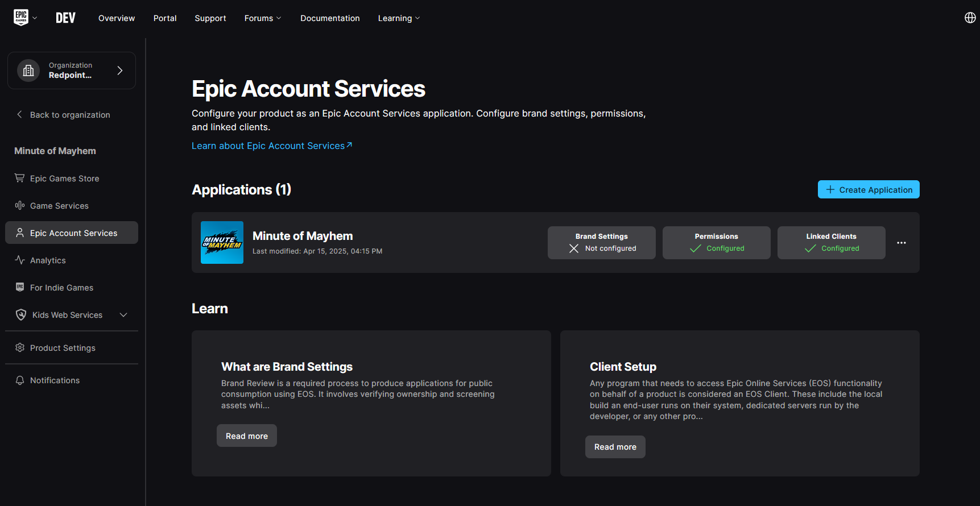Screen dimensions: 980x506
Task: Click the Minute of Mayhem application title
Action: click(x=303, y=236)
